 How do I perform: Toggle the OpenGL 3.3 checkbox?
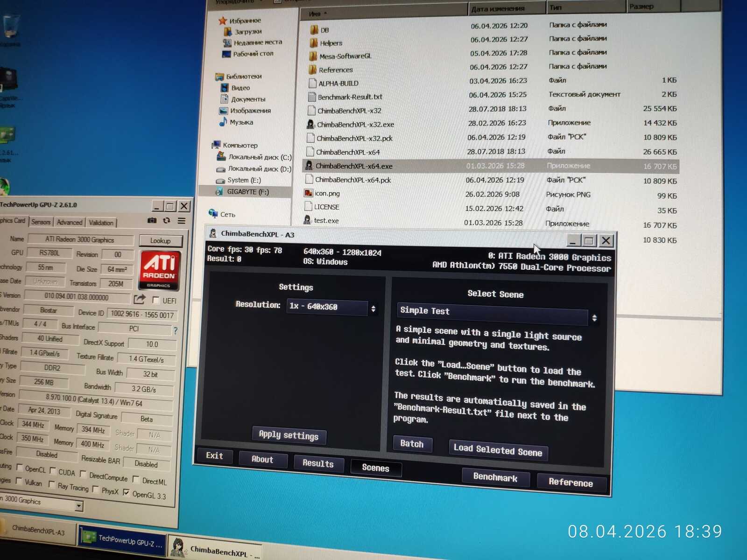tap(126, 492)
